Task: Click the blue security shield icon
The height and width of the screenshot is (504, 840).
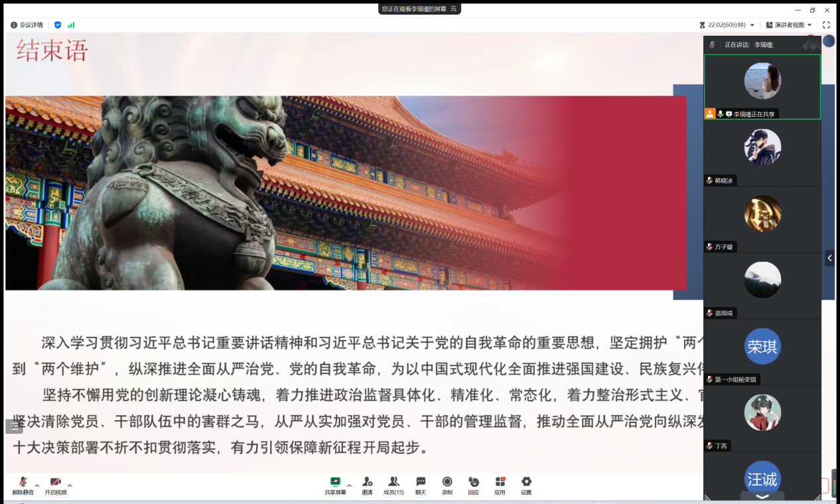Action: (x=58, y=25)
